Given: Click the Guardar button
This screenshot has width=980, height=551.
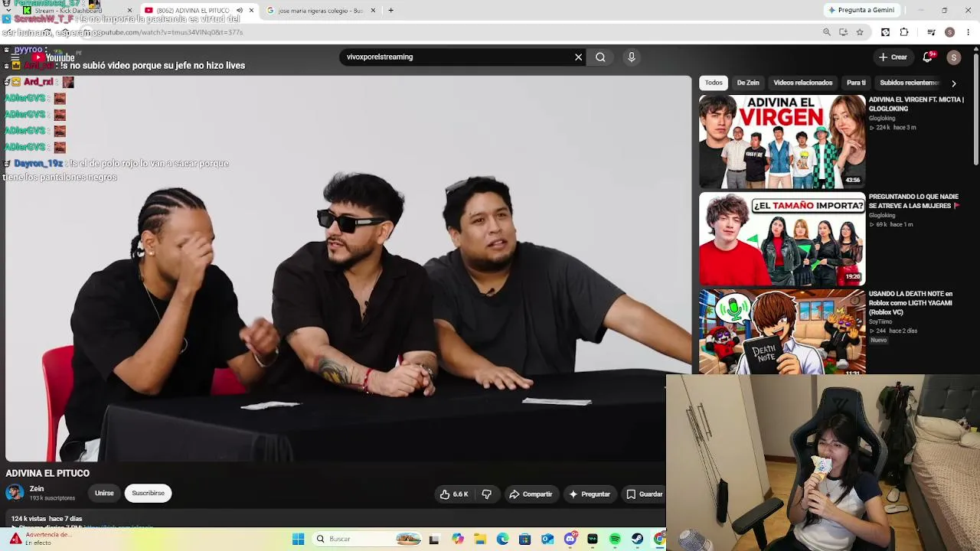Looking at the screenshot, I should pyautogui.click(x=644, y=494).
